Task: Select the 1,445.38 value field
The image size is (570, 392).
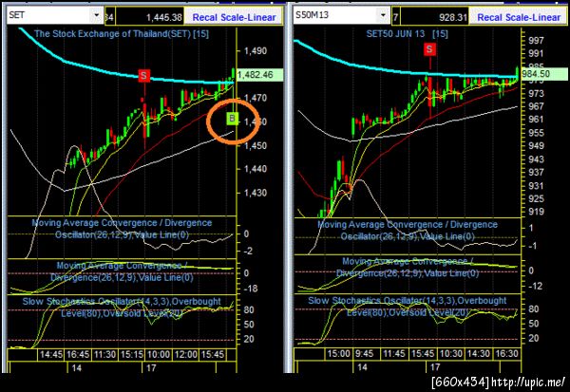Action: coord(150,17)
